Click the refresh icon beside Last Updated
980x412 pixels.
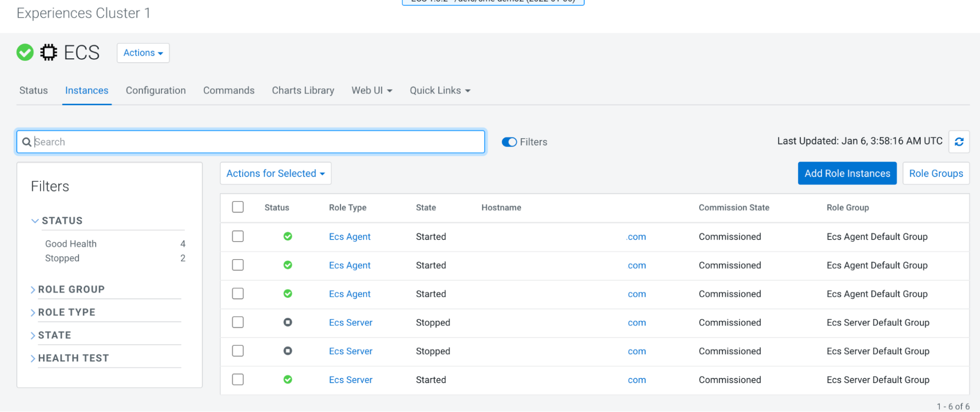pos(959,142)
